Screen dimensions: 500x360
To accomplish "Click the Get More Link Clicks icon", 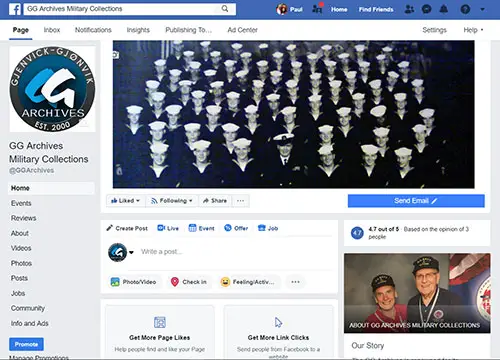I will [x=278, y=322].
